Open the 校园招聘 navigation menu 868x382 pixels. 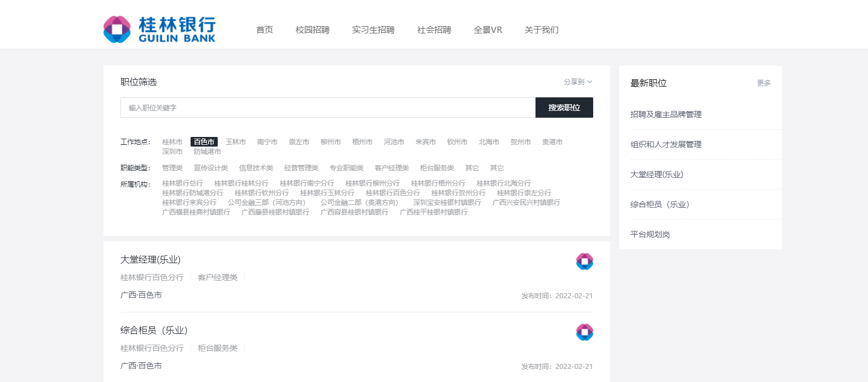tap(312, 30)
